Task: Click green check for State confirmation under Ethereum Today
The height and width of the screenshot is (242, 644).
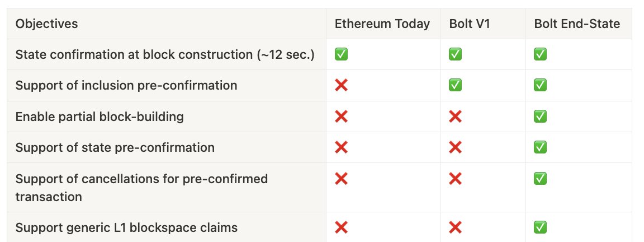Action: pyautogui.click(x=341, y=54)
